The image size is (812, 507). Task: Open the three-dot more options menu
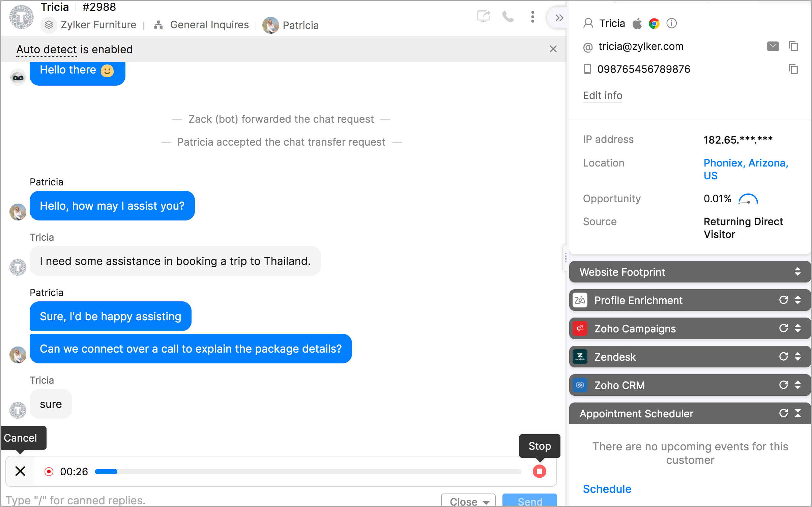tap(532, 17)
